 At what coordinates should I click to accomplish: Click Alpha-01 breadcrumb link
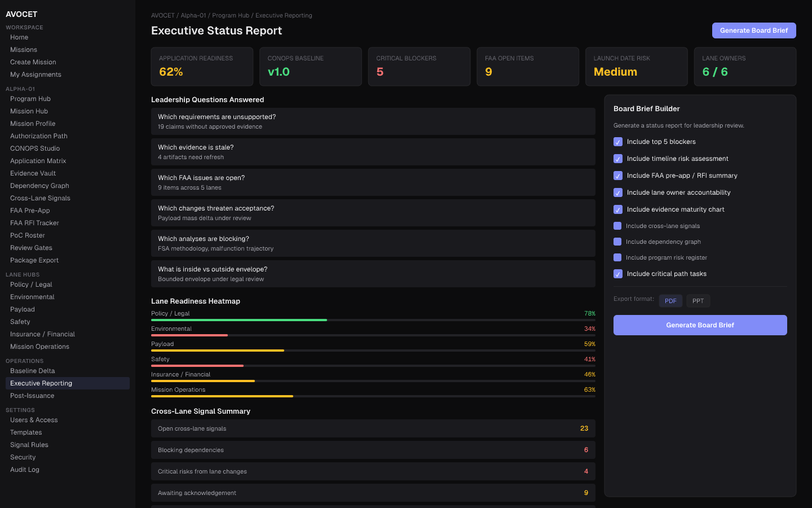click(193, 16)
